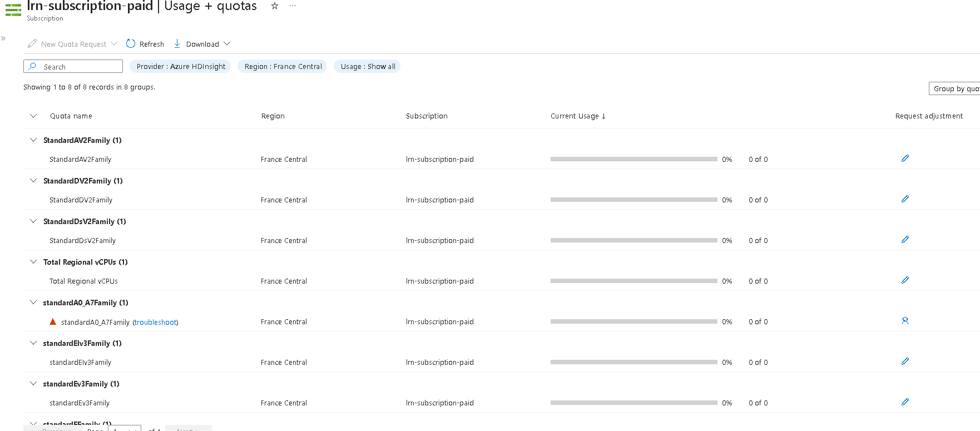This screenshot has height=431, width=980.
Task: Collapse the StandardAV2Family group
Action: (33, 140)
